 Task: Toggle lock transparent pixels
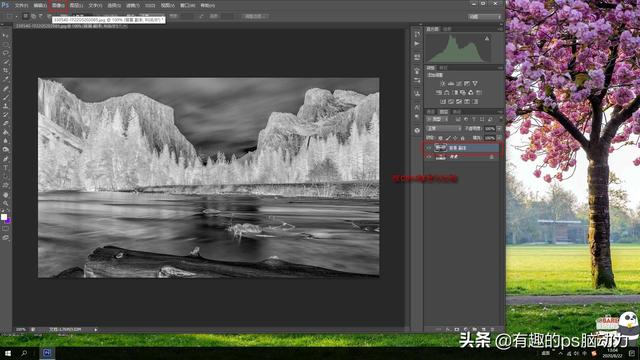[440, 138]
